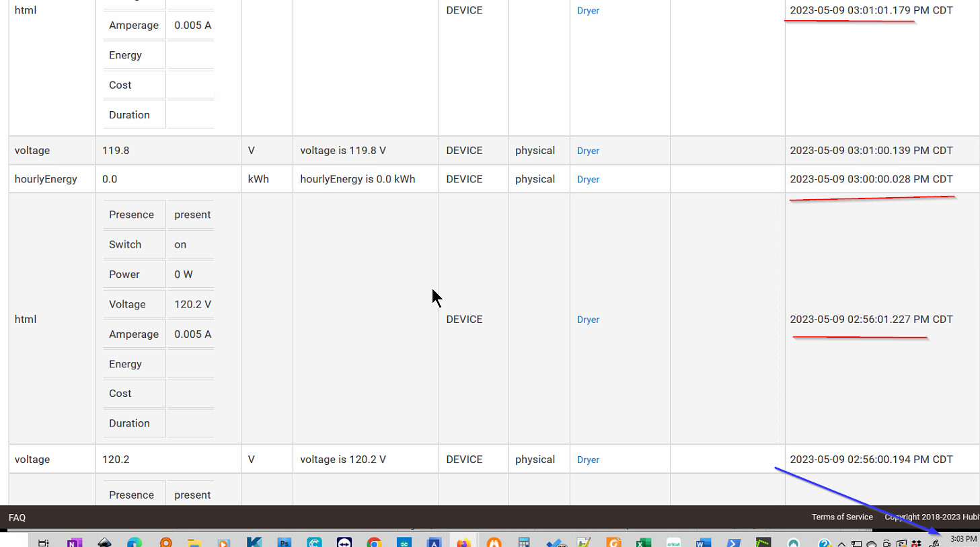The width and height of the screenshot is (980, 547).
Task: Click 'physical' in the hourlyEnergy row
Action: 535,179
